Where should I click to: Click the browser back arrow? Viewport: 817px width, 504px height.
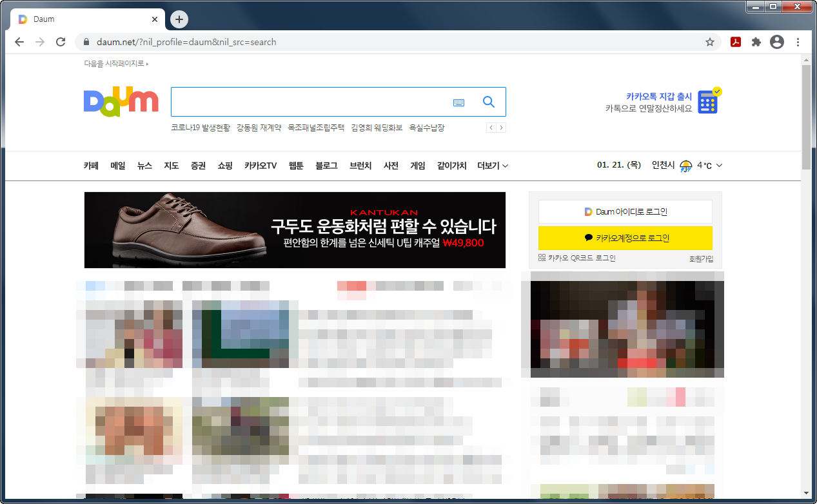click(x=19, y=42)
